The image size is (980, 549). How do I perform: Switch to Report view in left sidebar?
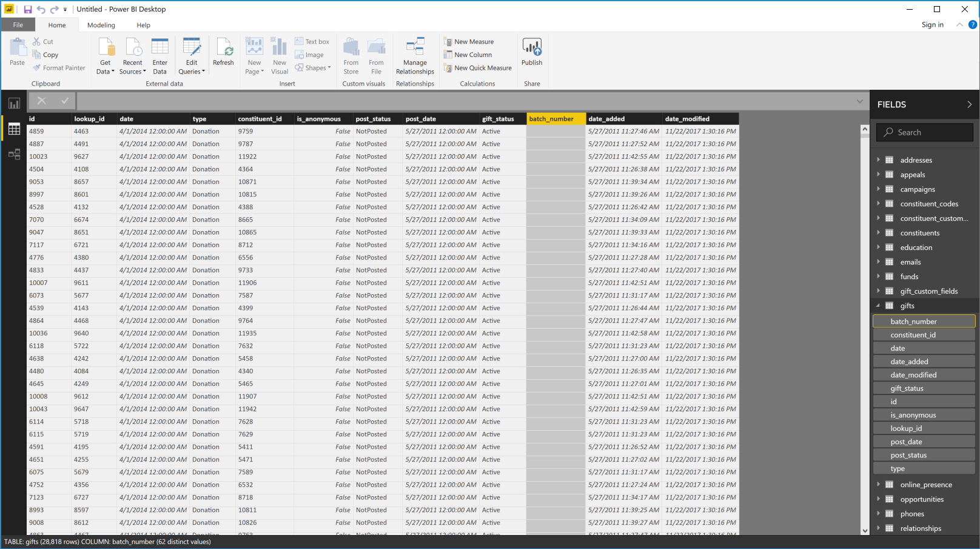click(14, 104)
